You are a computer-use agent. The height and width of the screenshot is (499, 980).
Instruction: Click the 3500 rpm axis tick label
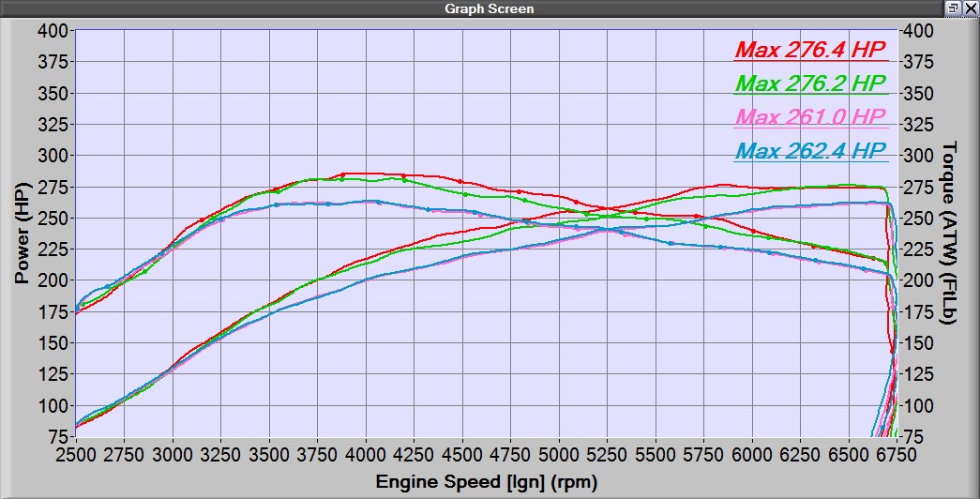point(269,454)
